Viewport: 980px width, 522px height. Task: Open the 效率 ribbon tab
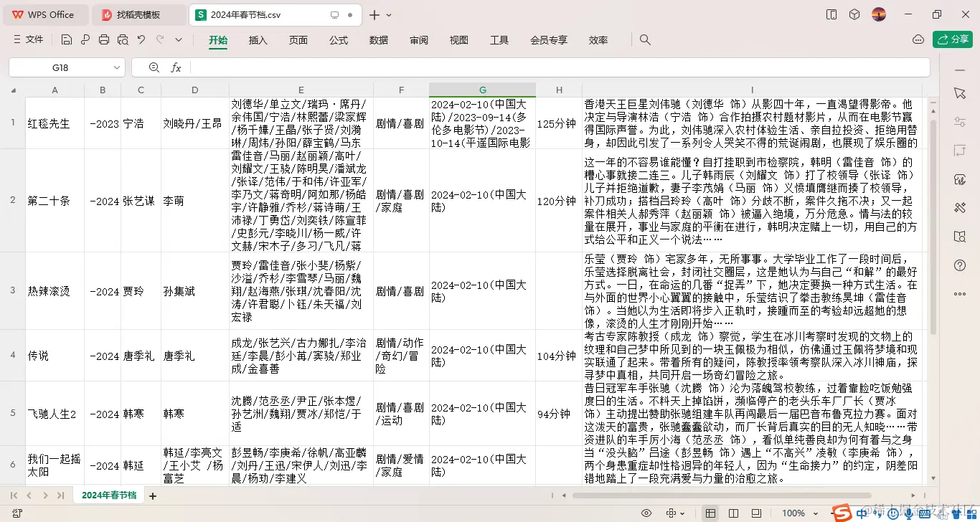(x=598, y=40)
